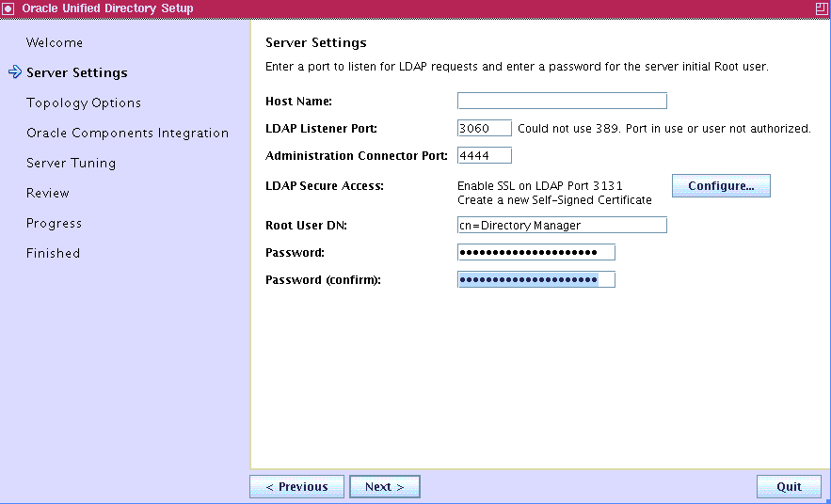Select the Review step in sidebar

[48, 194]
